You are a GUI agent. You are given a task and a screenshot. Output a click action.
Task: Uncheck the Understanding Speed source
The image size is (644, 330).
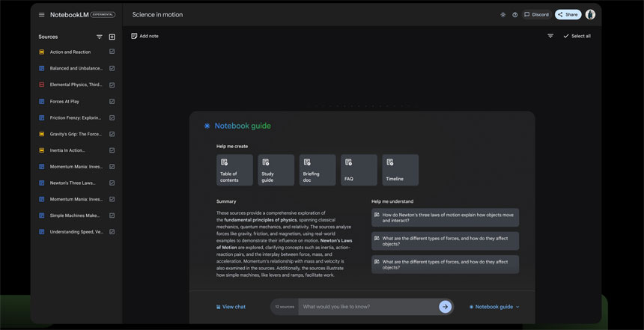pos(112,232)
